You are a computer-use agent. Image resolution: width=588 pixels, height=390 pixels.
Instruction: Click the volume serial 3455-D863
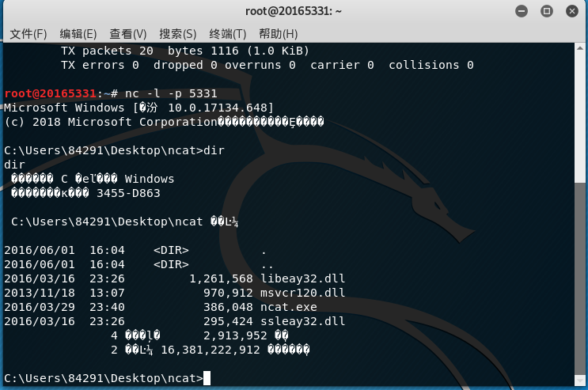(129, 193)
